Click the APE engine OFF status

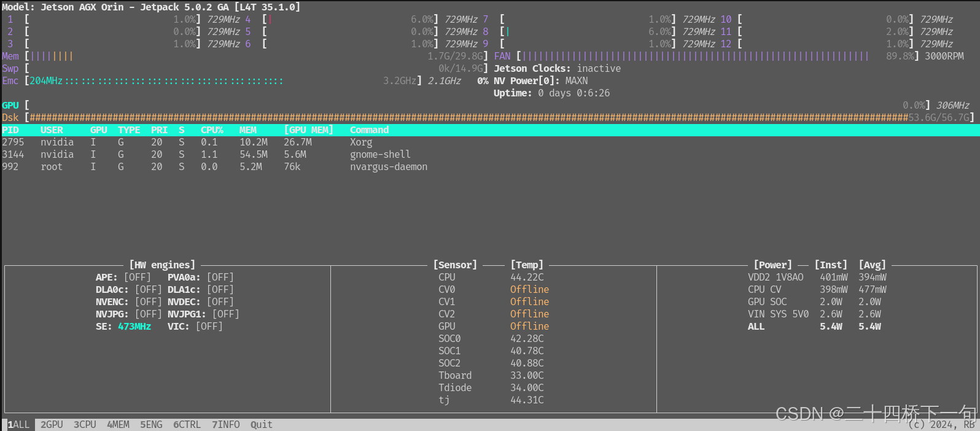pyautogui.click(x=137, y=278)
